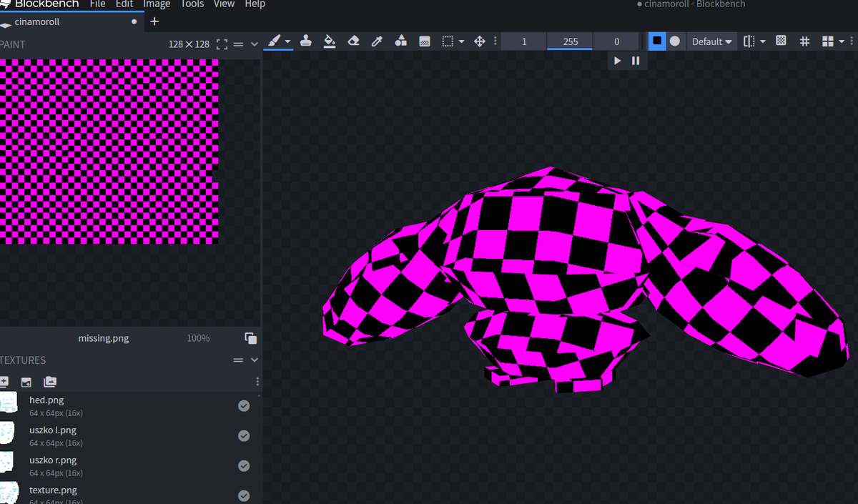Toggle the UV overlay copy icon
Image resolution: width=858 pixels, height=504 pixels.
(x=250, y=338)
